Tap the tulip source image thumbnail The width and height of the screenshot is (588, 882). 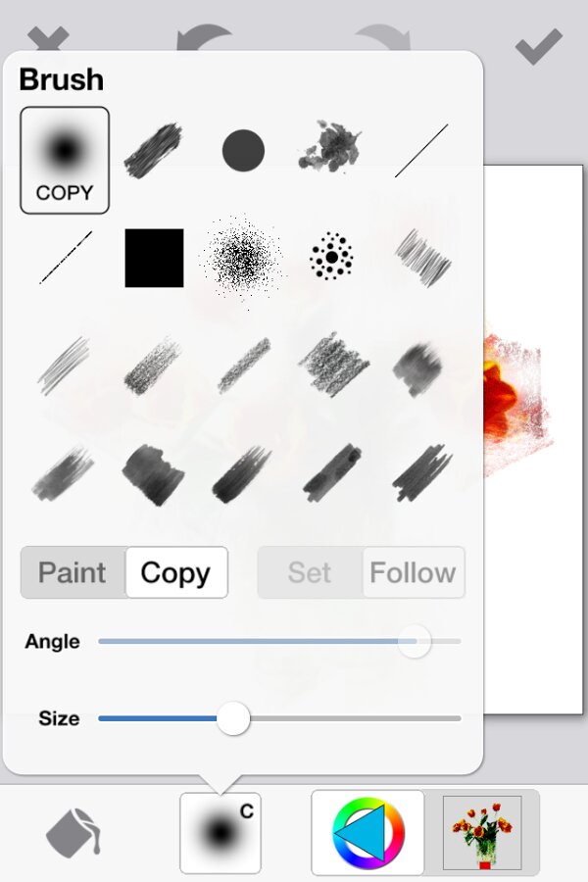pyautogui.click(x=481, y=833)
